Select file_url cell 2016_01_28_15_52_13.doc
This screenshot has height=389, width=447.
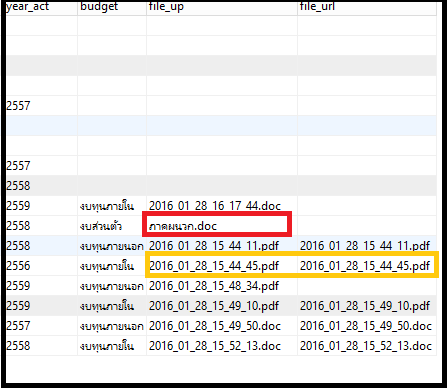tap(366, 346)
